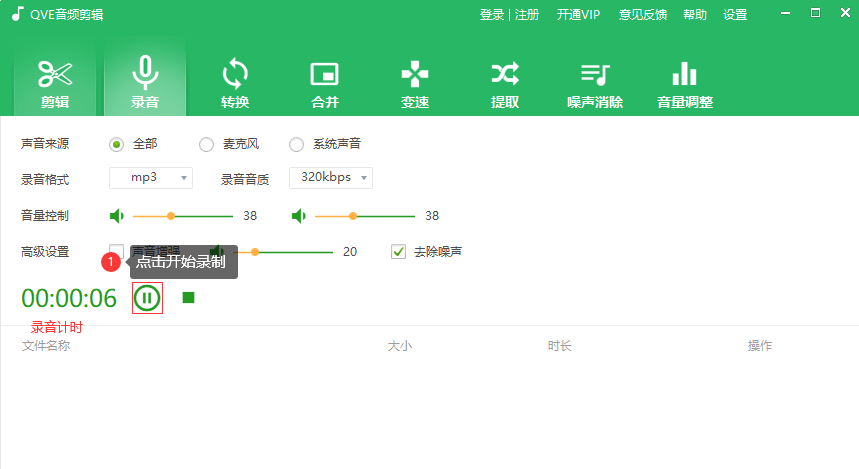The height and width of the screenshot is (469, 859).
Task: Click the 开通VIP link in title bar
Action: pos(578,15)
